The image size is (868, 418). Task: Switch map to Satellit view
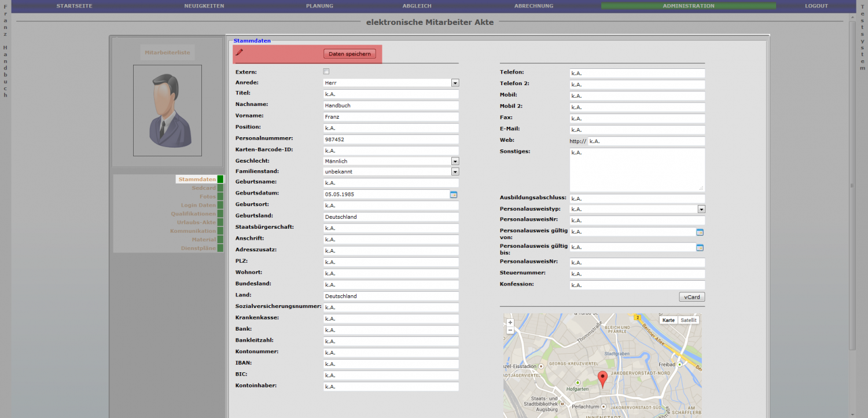pyautogui.click(x=689, y=320)
